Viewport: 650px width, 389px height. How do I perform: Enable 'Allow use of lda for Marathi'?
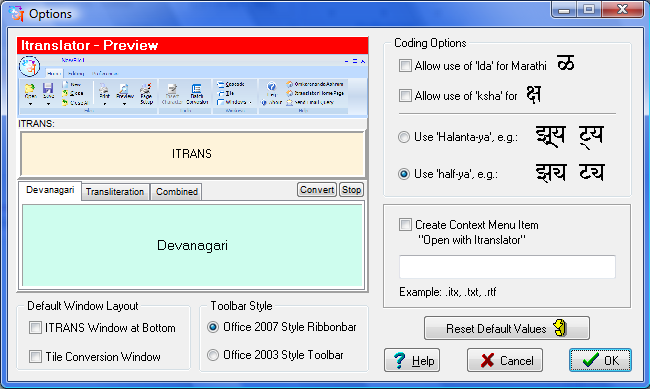tap(405, 66)
